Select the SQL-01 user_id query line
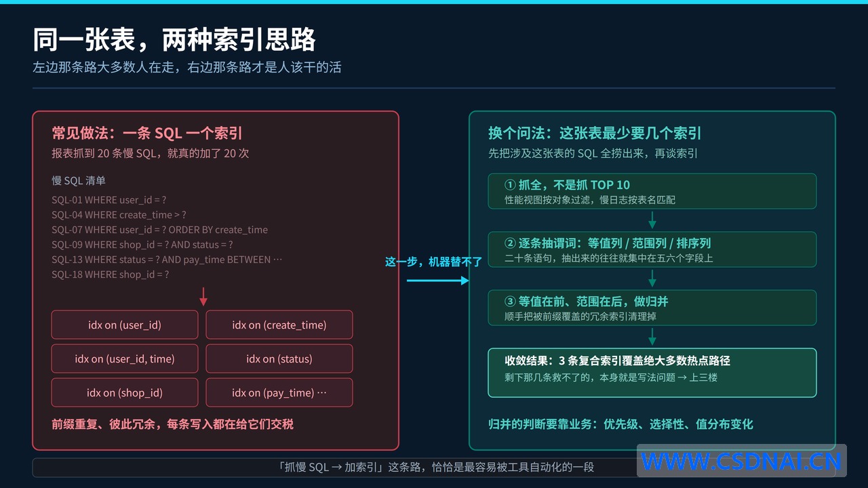868x488 pixels. click(x=109, y=200)
